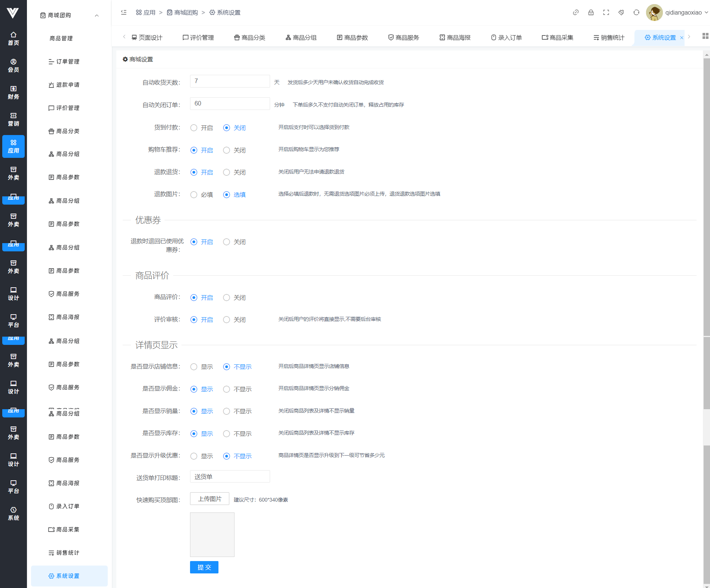Viewport: 710px width, 588px height.
Task: Set 退款图片 to 必填
Action: tap(194, 195)
